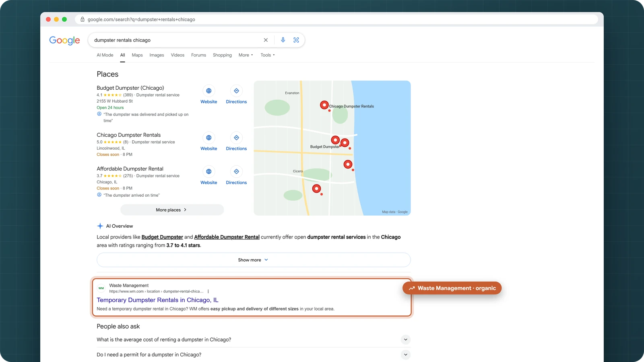Open Temporary Dumpster Rentals in Chicago, IL link

click(157, 300)
